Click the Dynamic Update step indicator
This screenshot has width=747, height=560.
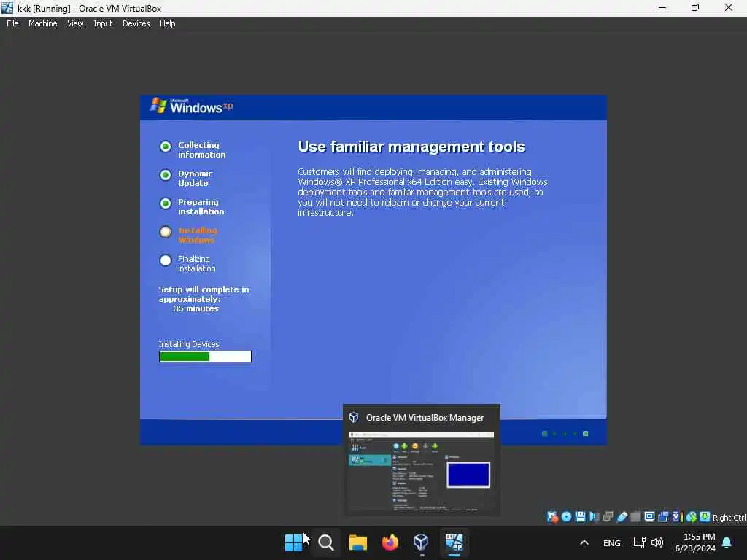coord(166,175)
